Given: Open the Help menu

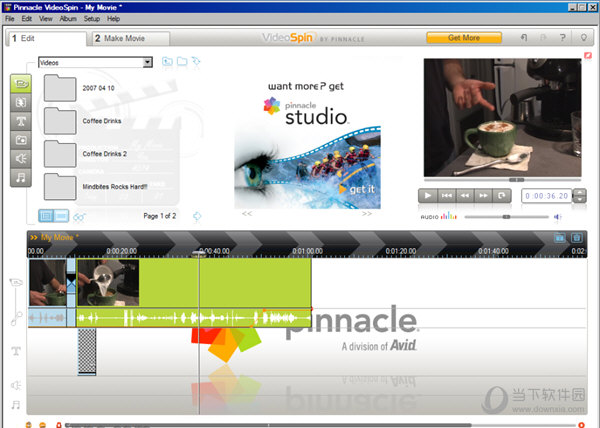Looking at the screenshot, I should [x=113, y=19].
